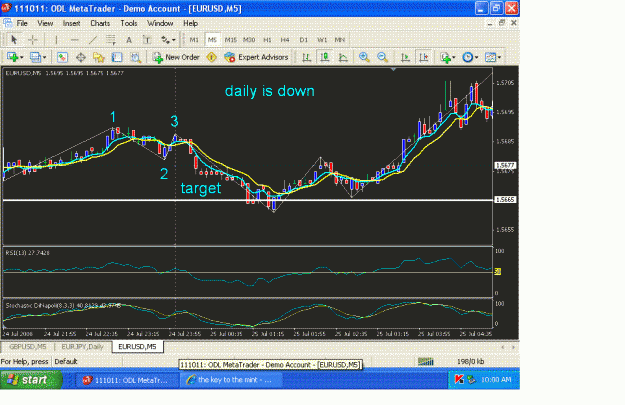Image resolution: width=625 pixels, height=405 pixels.
Task: Choose the Trendline drawing tool
Action: tap(92, 40)
